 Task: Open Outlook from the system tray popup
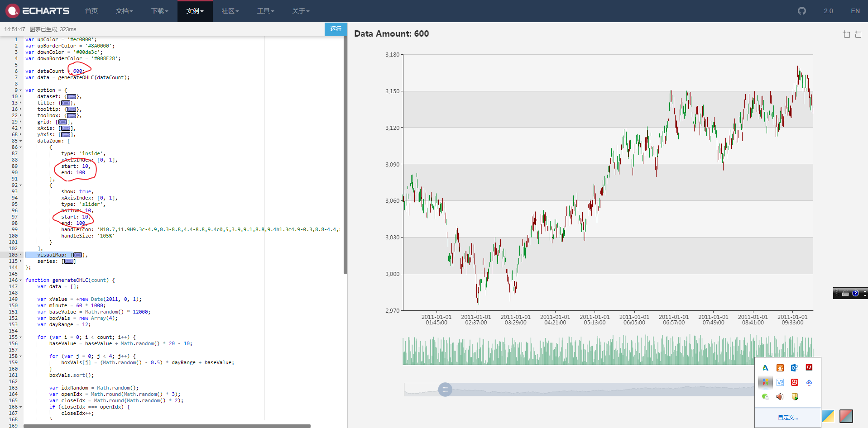coord(794,368)
